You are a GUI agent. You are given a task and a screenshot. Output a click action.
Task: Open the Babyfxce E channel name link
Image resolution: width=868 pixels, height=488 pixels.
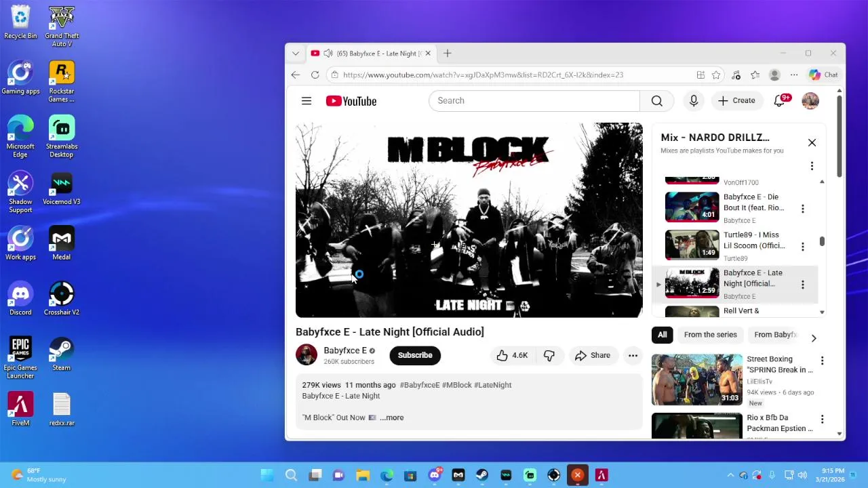[345, 350]
